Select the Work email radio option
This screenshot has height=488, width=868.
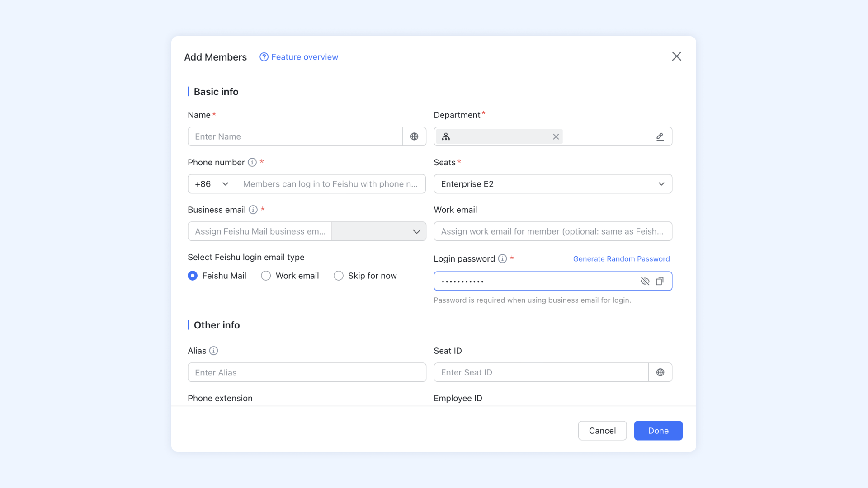point(266,276)
